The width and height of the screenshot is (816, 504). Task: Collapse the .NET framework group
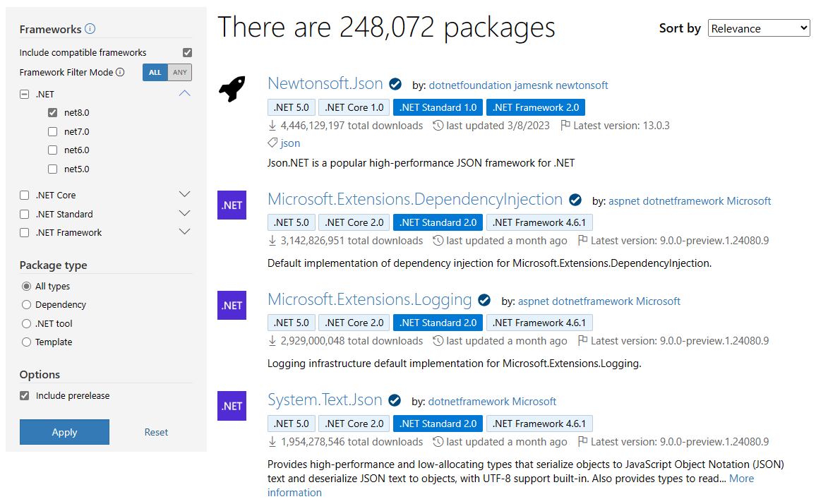(184, 93)
